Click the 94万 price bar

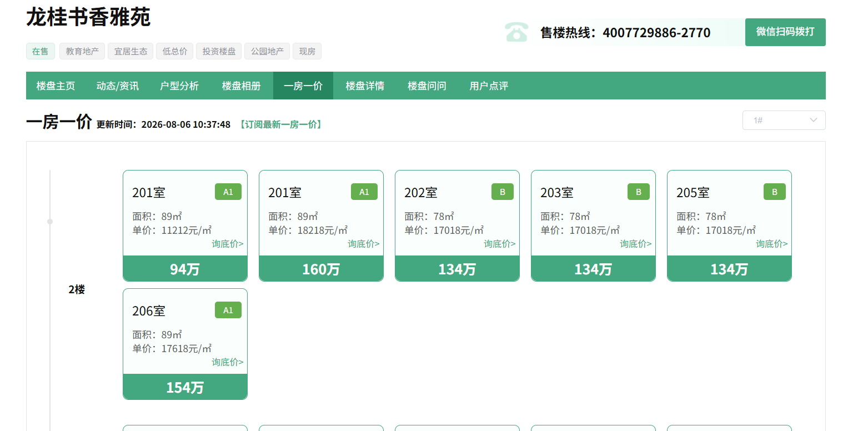coord(185,269)
